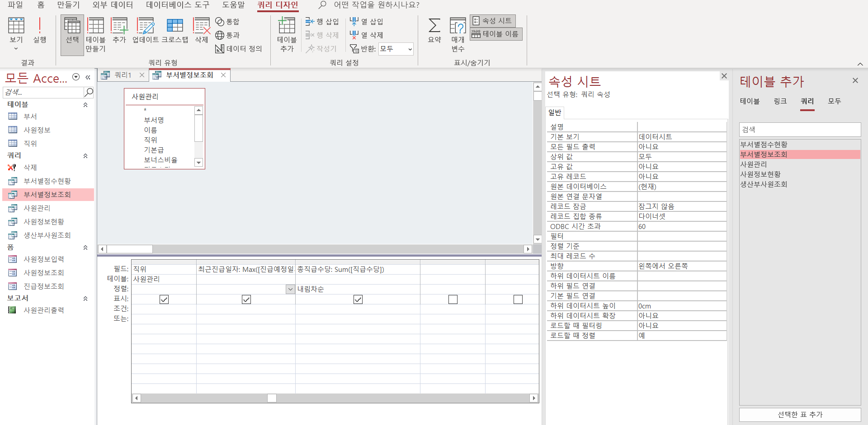Click the 크로스탭 query icon
The image size is (868, 425).
coord(175,30)
